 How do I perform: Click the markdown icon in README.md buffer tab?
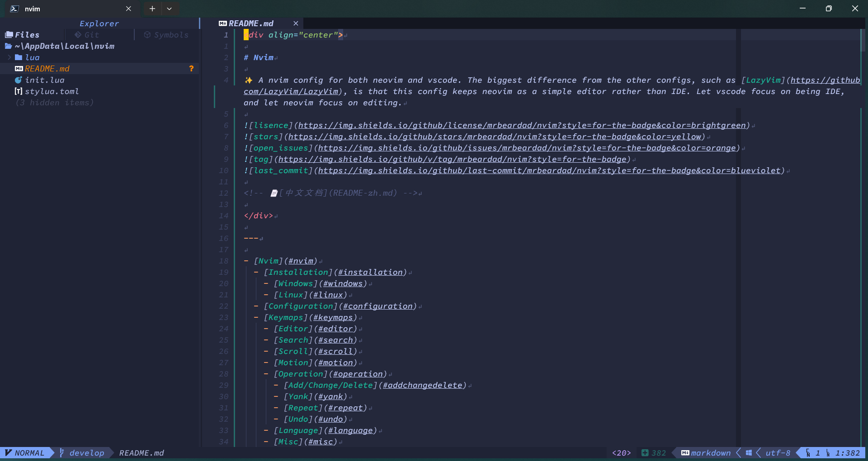point(223,24)
